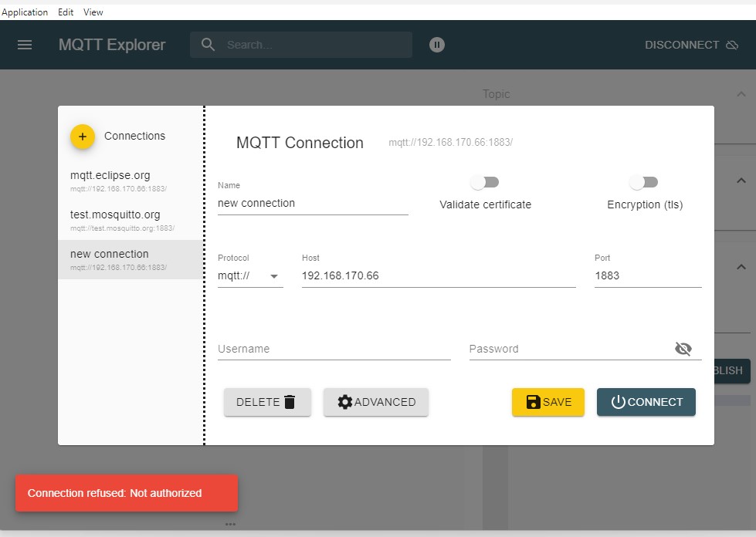This screenshot has height=537, width=756.
Task: Open the Application menu
Action: point(25,12)
